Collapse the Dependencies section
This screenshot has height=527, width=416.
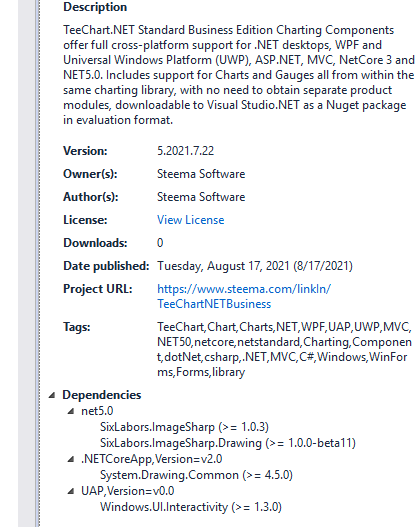[x=51, y=395]
